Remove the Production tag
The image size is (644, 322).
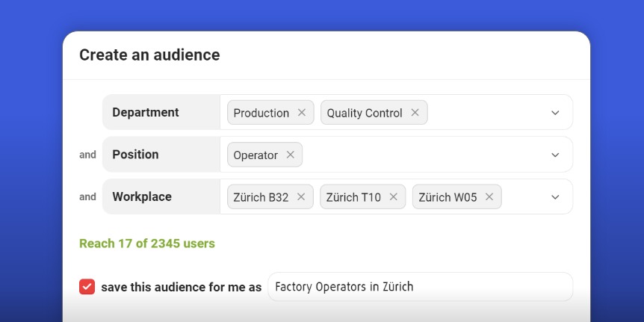click(x=302, y=113)
